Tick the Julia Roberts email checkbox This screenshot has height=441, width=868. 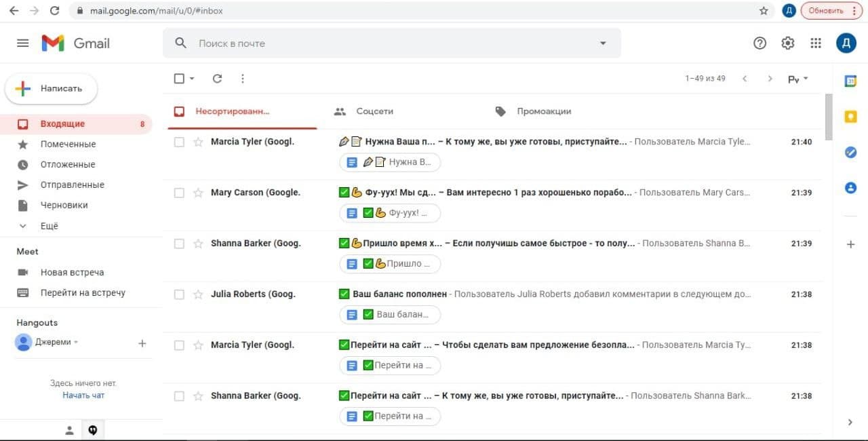point(179,294)
